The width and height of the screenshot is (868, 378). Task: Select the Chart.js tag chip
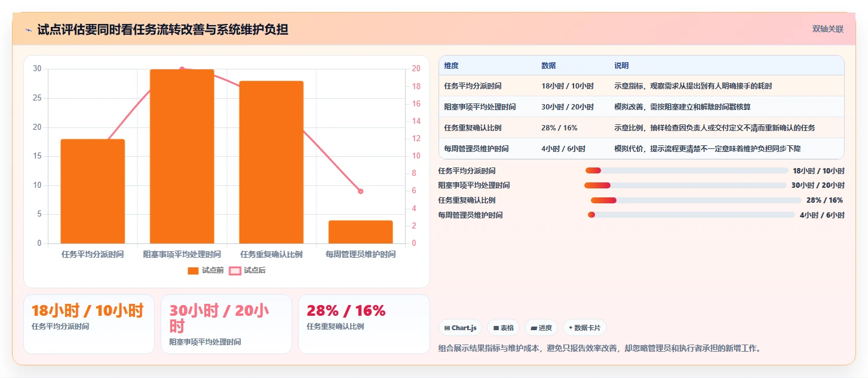click(460, 328)
